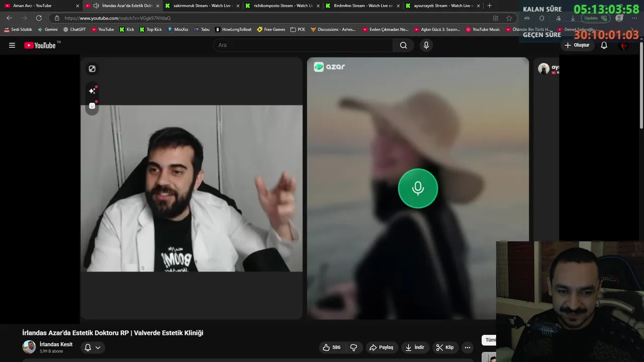Click the site info icon in address bar
Image resolution: width=644 pixels, height=362 pixels.
(57, 18)
